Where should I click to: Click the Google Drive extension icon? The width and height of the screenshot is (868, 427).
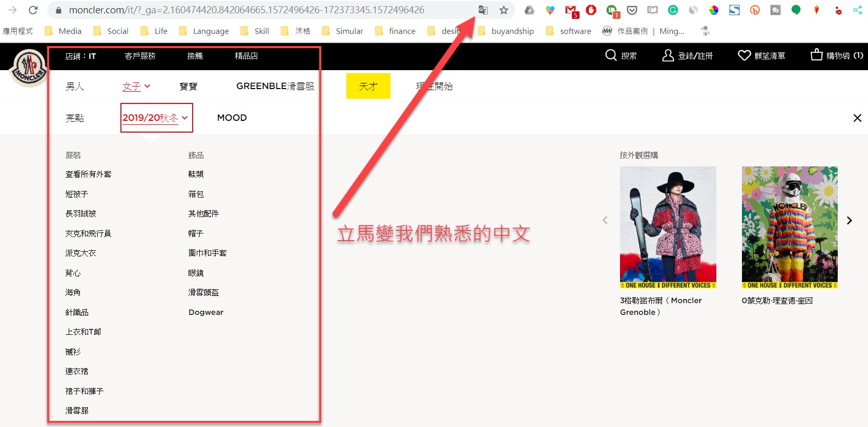pyautogui.click(x=529, y=10)
